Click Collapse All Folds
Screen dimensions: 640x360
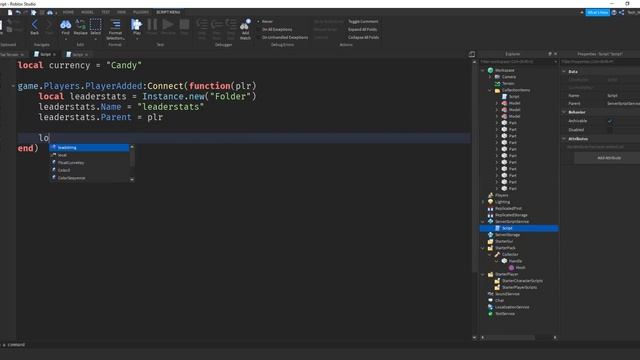pos(363,37)
